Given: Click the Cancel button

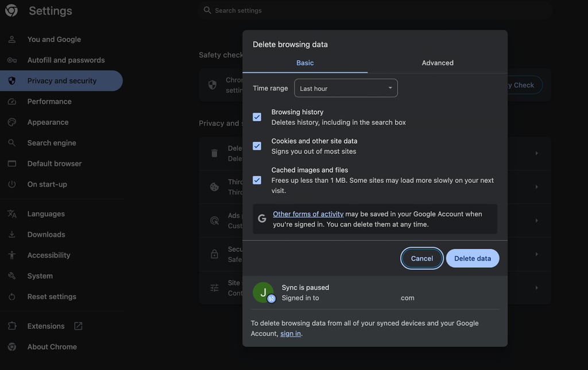Looking at the screenshot, I should coord(422,258).
